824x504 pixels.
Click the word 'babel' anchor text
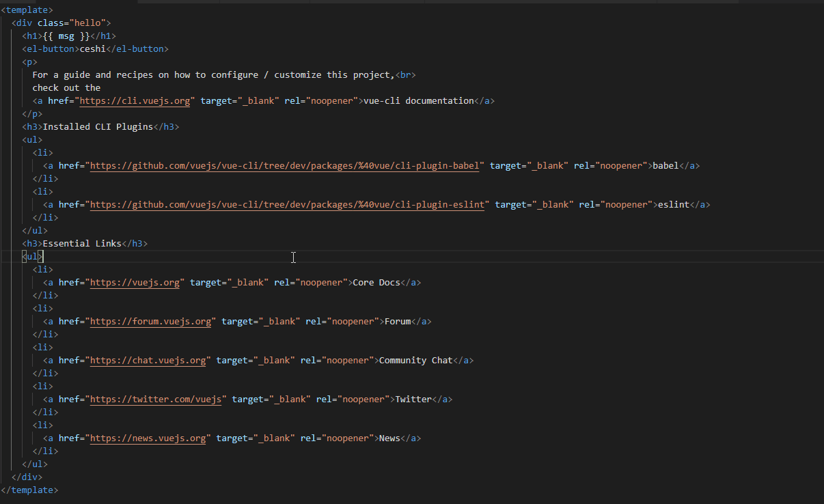[666, 165]
